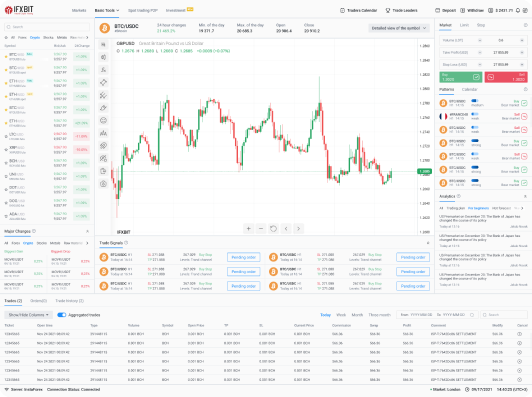Click the symbol Search input field
Viewport: 532px width, 397px height.
pyautogui.click(x=47, y=27)
